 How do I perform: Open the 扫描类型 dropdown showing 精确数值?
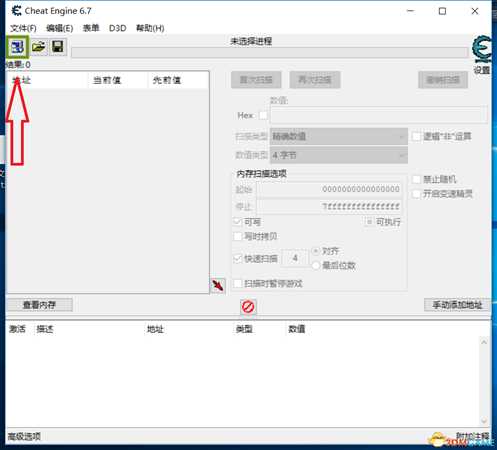(x=339, y=136)
